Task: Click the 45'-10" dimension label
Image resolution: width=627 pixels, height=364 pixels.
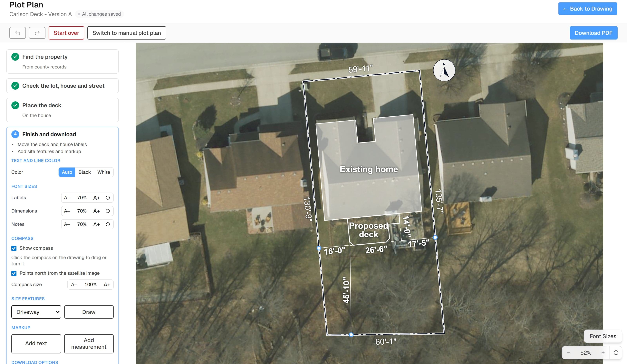Action: pos(346,290)
